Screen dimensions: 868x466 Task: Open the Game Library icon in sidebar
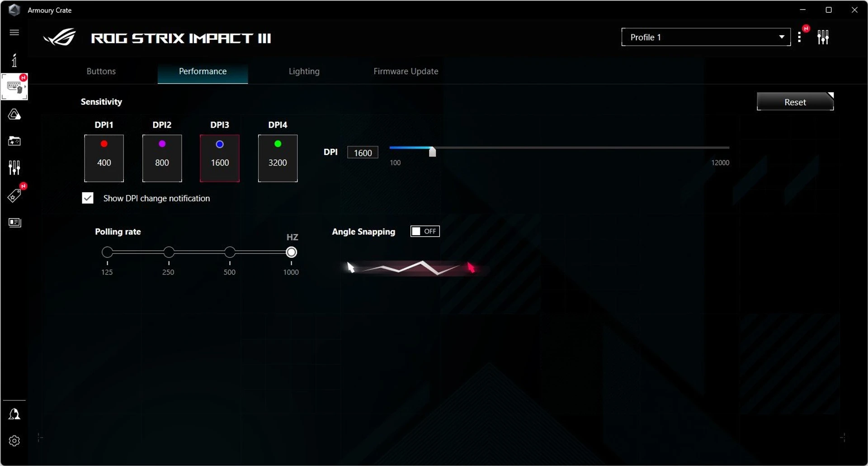coord(14,141)
